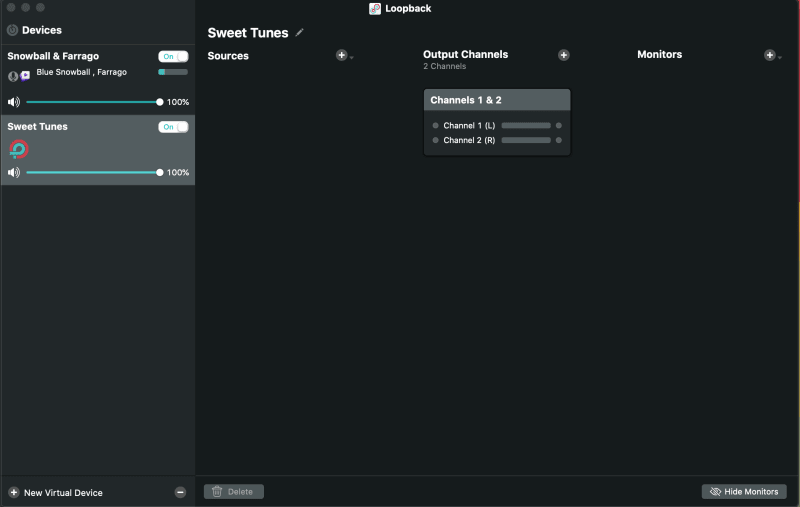Click the Snowball & Farrago level meter
Image resolution: width=800 pixels, height=507 pixels.
(173, 72)
